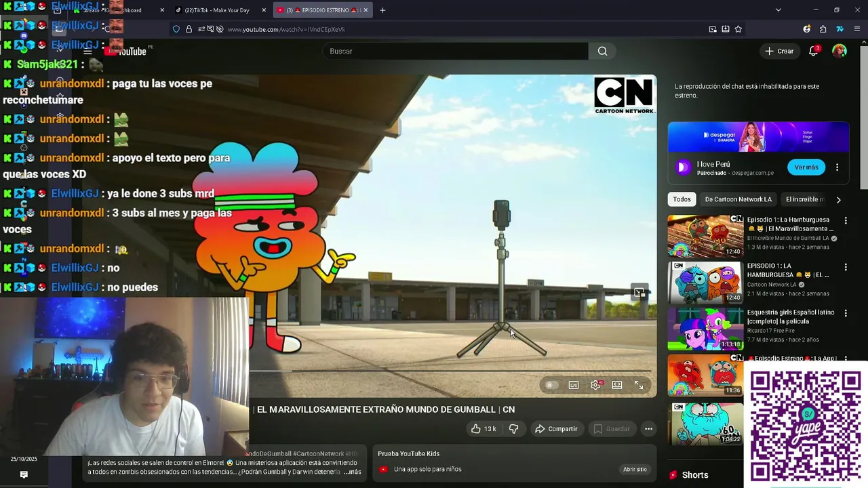Click the miniplayer overlay icon on video

click(639, 292)
